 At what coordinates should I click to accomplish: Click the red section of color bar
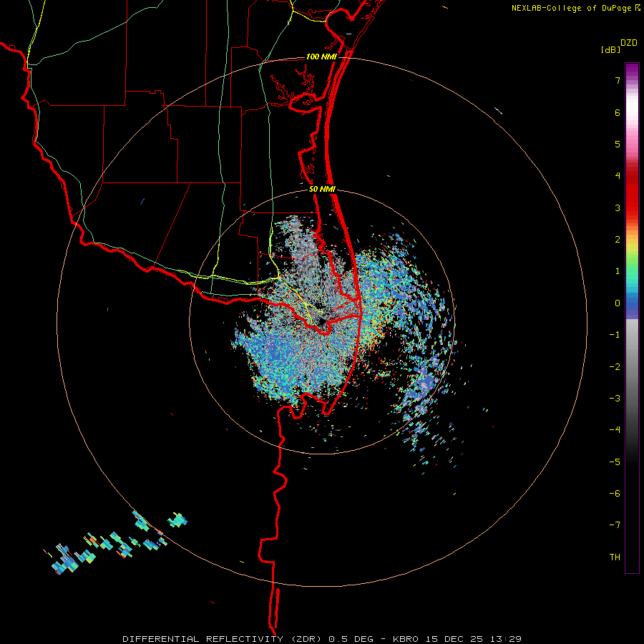(632, 191)
